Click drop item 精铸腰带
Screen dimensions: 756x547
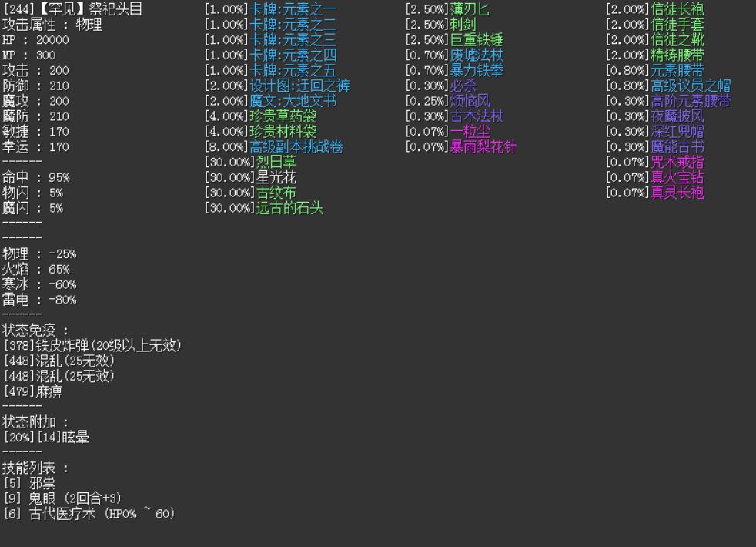pyautogui.click(x=677, y=55)
